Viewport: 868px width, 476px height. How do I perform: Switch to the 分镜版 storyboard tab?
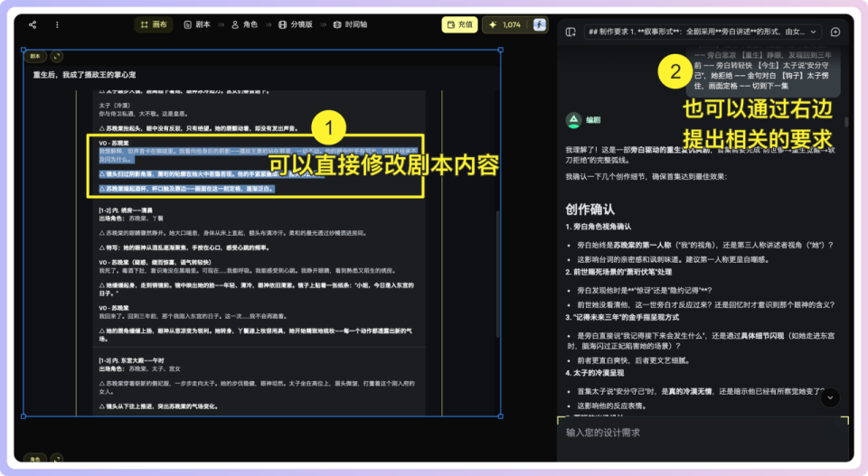tap(296, 25)
